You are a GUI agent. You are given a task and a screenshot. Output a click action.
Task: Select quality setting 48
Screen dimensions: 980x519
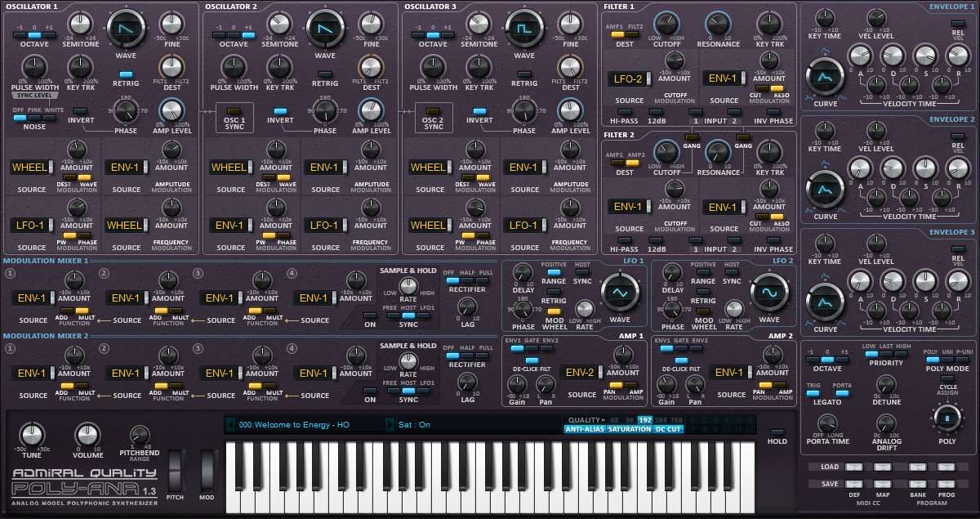click(x=614, y=420)
